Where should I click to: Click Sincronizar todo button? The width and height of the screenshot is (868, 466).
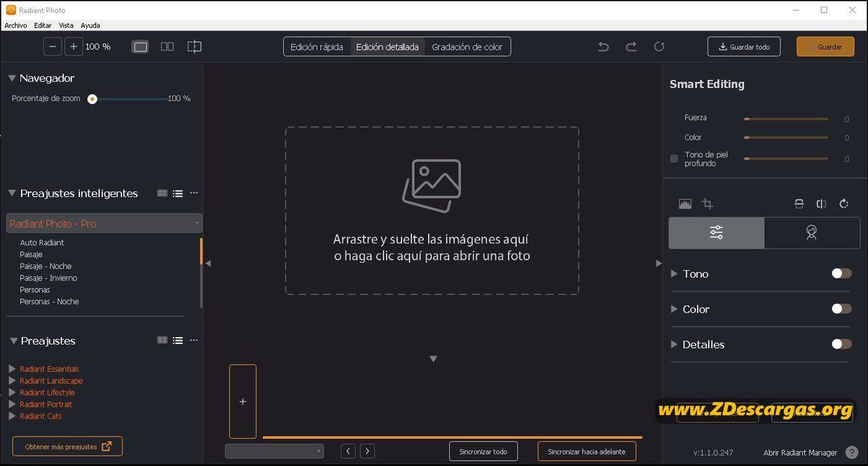pos(483,451)
